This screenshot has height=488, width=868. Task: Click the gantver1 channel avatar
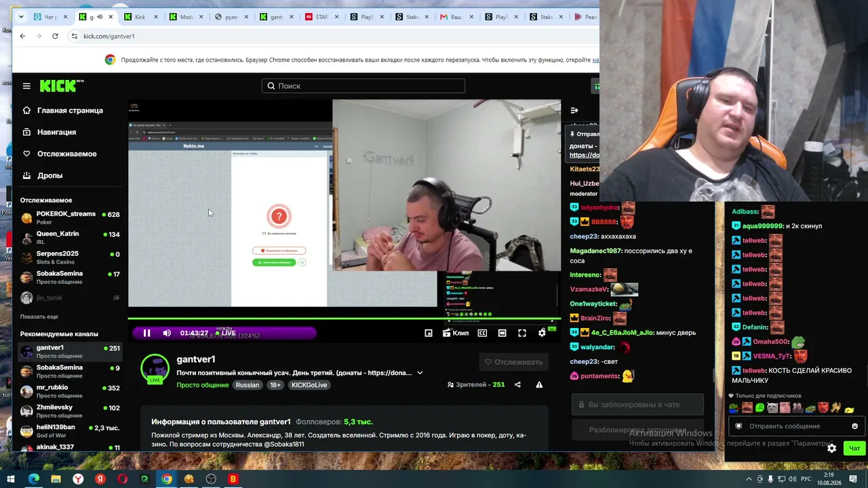click(155, 368)
